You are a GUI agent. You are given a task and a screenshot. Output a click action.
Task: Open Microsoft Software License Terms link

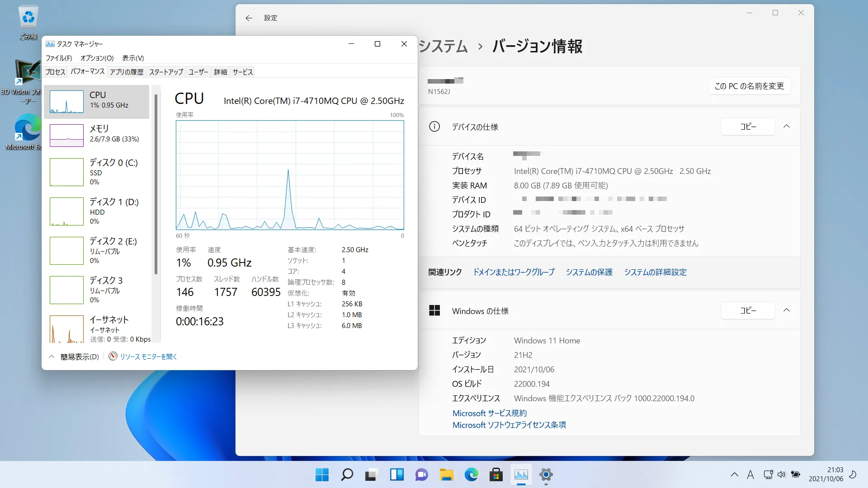coord(509,425)
